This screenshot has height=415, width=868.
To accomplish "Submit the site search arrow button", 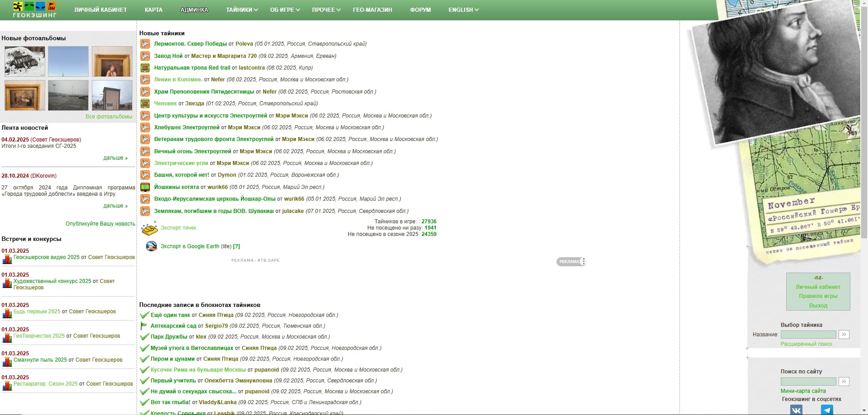I will pos(844,382).
